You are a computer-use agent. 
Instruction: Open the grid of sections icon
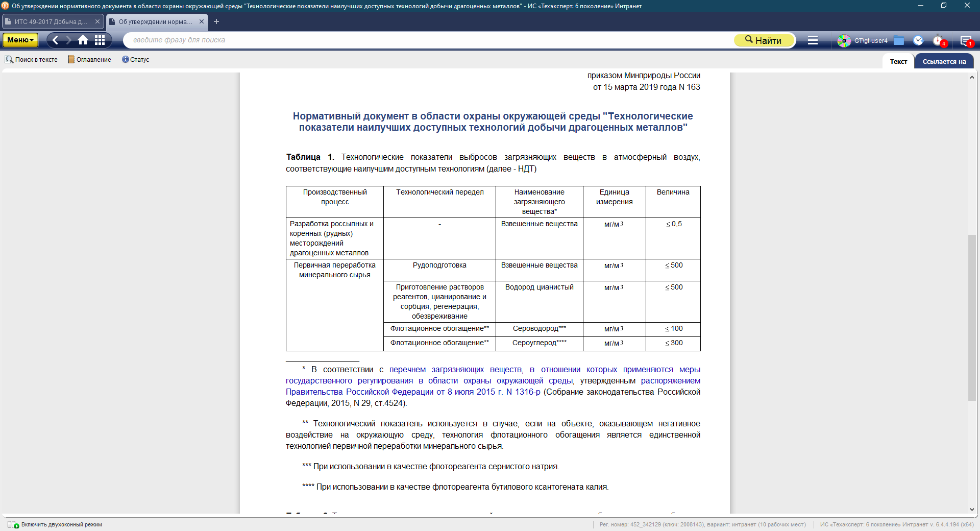pos(100,40)
